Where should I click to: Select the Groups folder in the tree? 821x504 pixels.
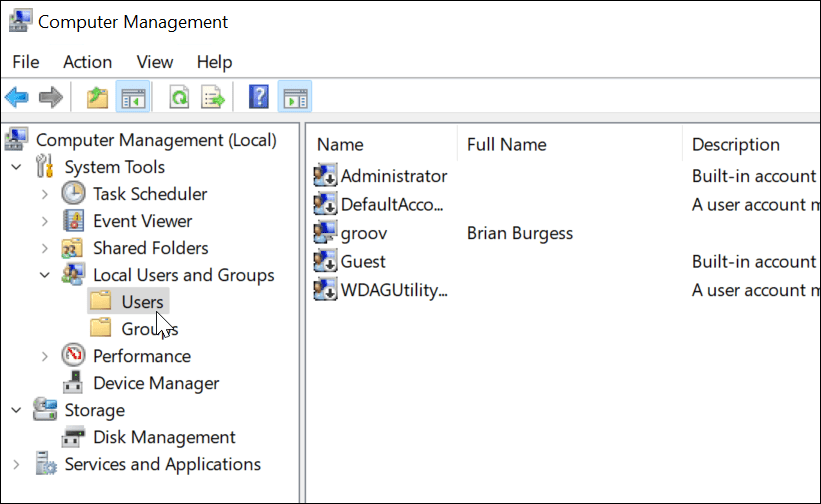coord(142,328)
